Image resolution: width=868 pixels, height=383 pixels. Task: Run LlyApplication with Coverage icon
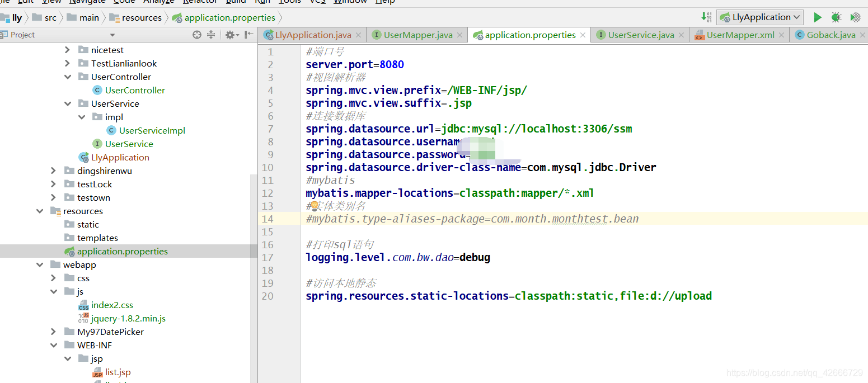click(x=855, y=17)
